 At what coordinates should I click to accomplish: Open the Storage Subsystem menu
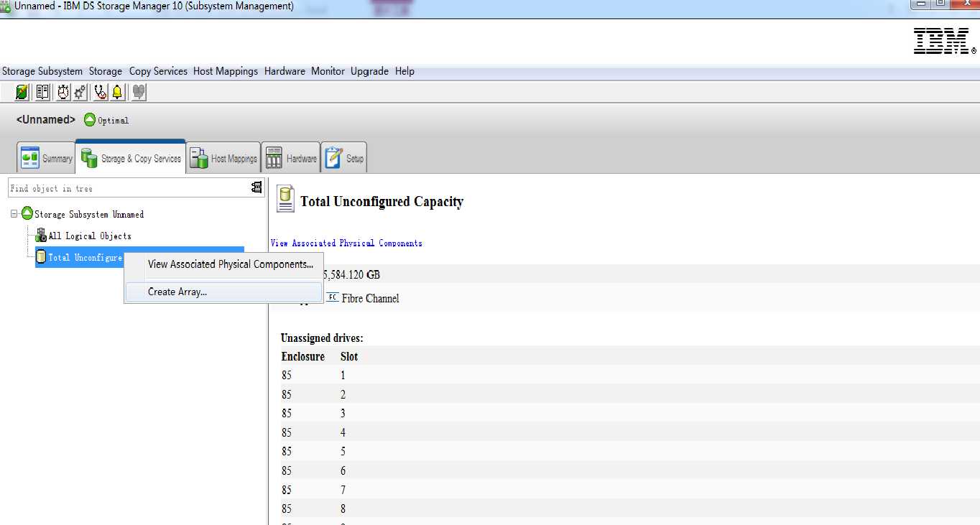[42, 71]
